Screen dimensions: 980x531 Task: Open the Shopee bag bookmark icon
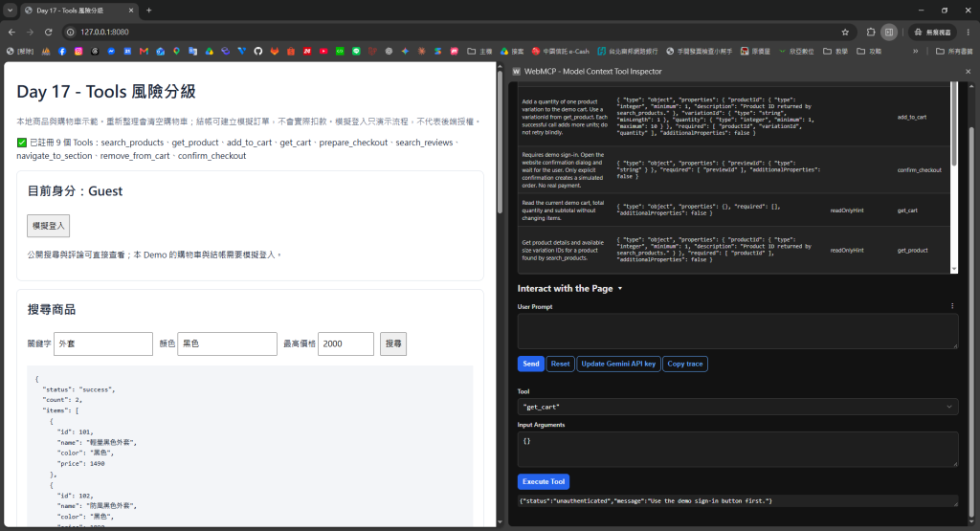[291, 52]
